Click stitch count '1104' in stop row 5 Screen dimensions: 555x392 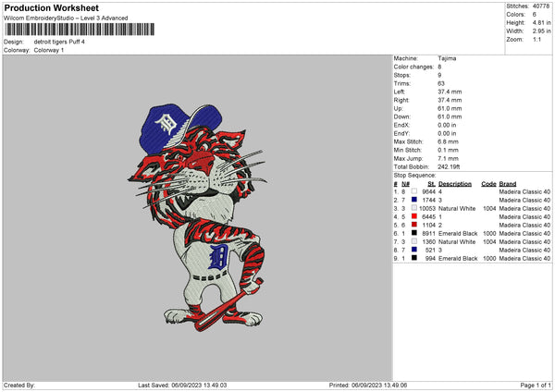[428, 225]
